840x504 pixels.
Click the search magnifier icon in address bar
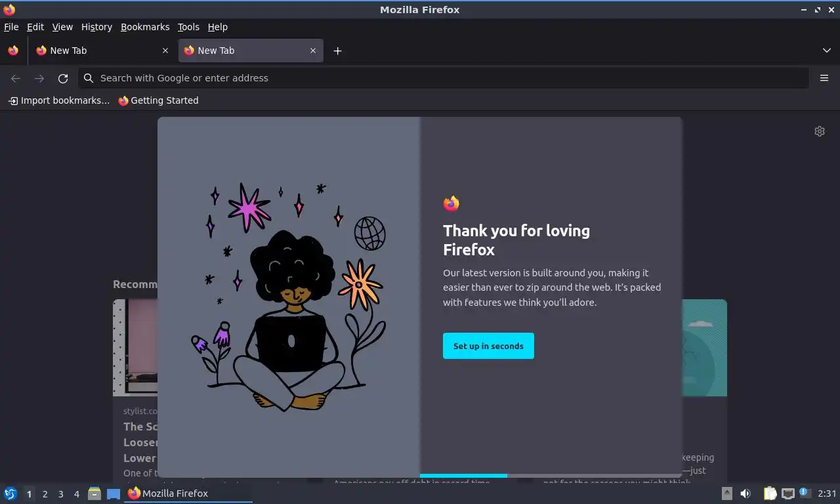pos(89,78)
